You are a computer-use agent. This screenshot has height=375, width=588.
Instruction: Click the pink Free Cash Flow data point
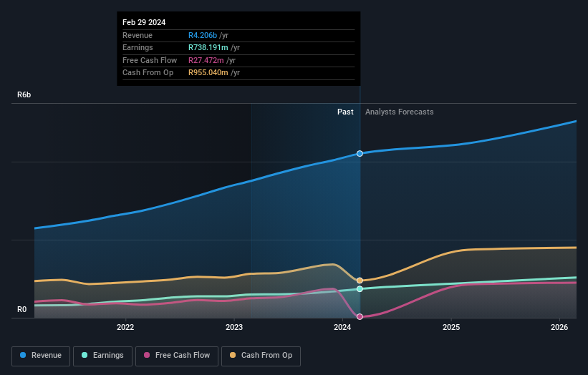pos(360,316)
